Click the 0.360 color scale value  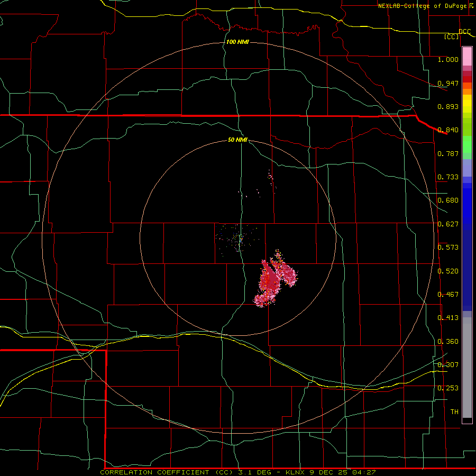(448, 342)
